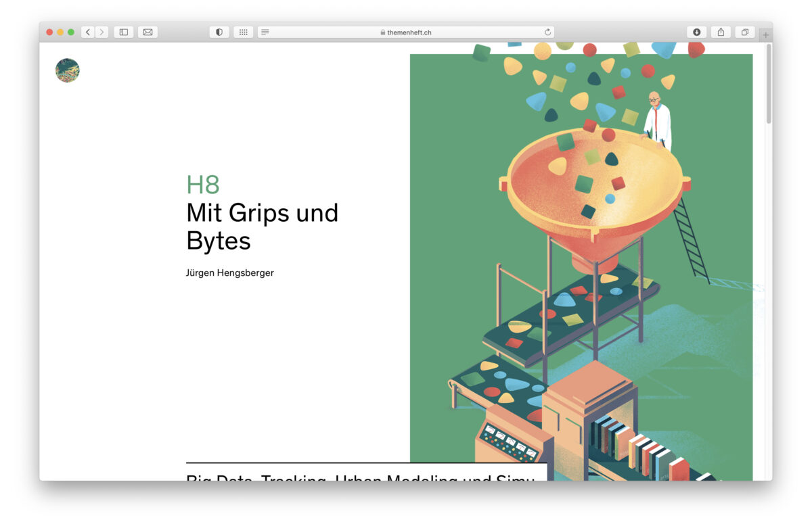Image resolution: width=812 pixels, height=522 pixels.
Task: Click the vertical page scrollbar thumb
Action: click(x=768, y=85)
